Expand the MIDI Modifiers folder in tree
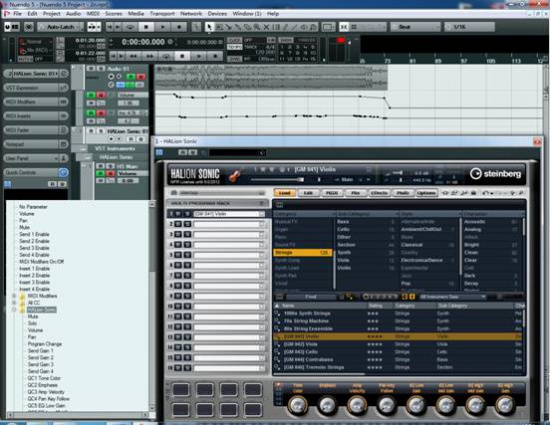The height and width of the screenshot is (425, 550). coord(14,296)
